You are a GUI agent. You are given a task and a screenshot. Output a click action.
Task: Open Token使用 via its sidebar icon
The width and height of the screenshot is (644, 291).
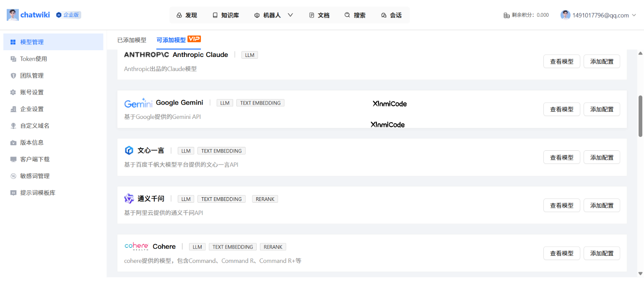tap(13, 59)
